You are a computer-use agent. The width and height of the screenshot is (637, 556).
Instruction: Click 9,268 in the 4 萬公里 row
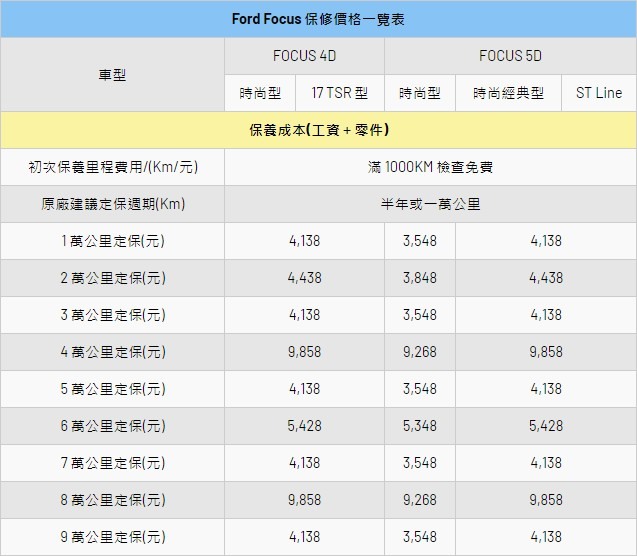tap(420, 352)
